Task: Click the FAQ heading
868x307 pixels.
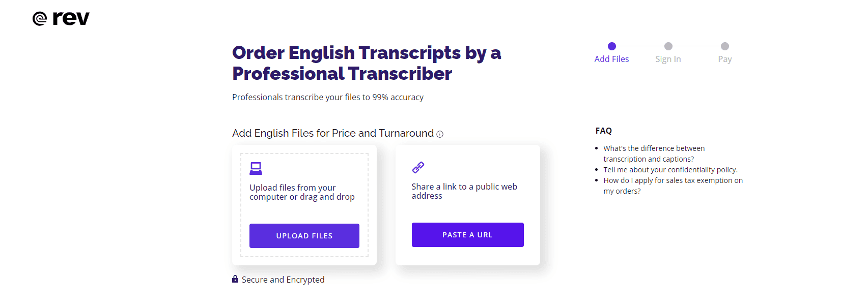Action: tap(603, 131)
